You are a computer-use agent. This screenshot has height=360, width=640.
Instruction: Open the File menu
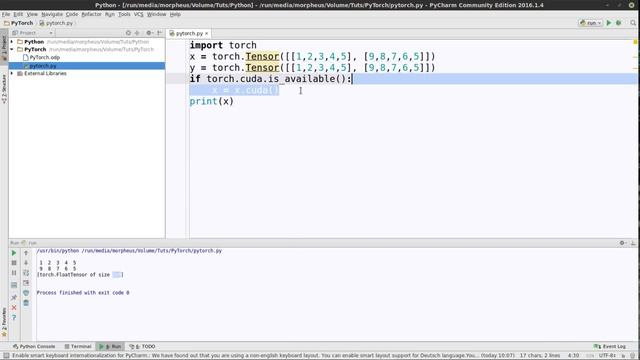[x=6, y=14]
